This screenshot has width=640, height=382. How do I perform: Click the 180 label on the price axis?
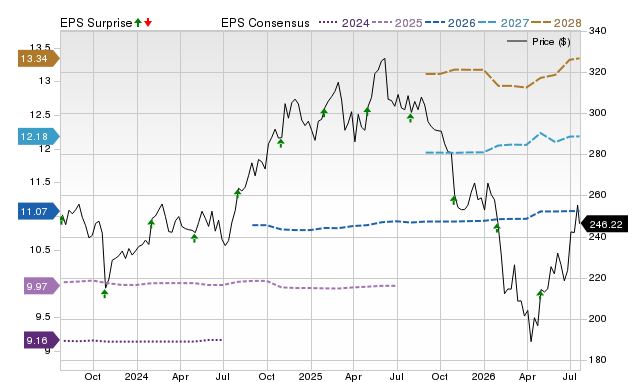[598, 360]
